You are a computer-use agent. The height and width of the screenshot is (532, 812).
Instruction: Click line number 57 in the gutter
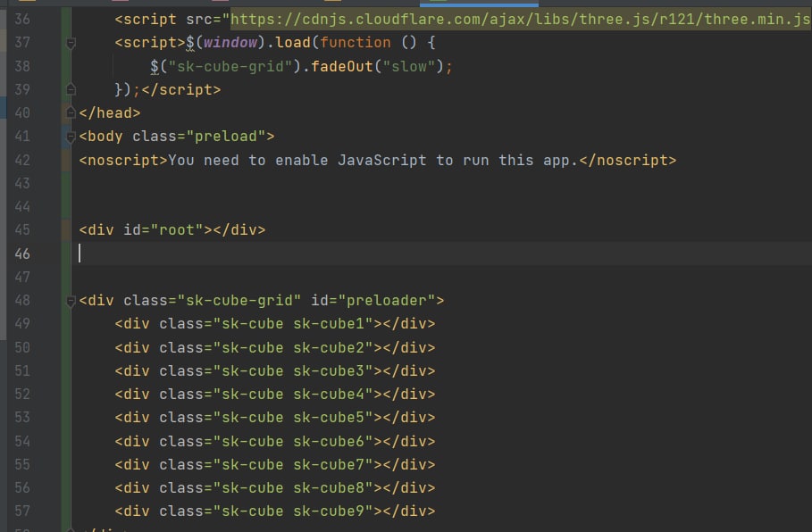pyautogui.click(x=22, y=511)
